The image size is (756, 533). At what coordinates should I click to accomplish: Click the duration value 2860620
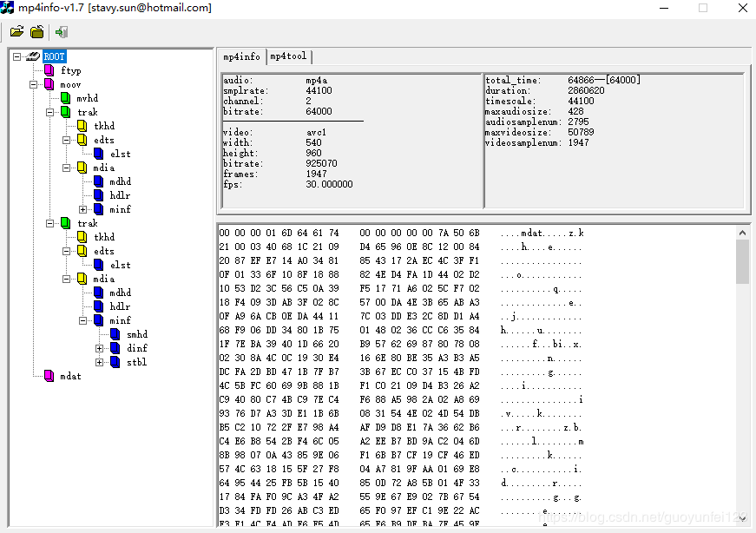(586, 90)
